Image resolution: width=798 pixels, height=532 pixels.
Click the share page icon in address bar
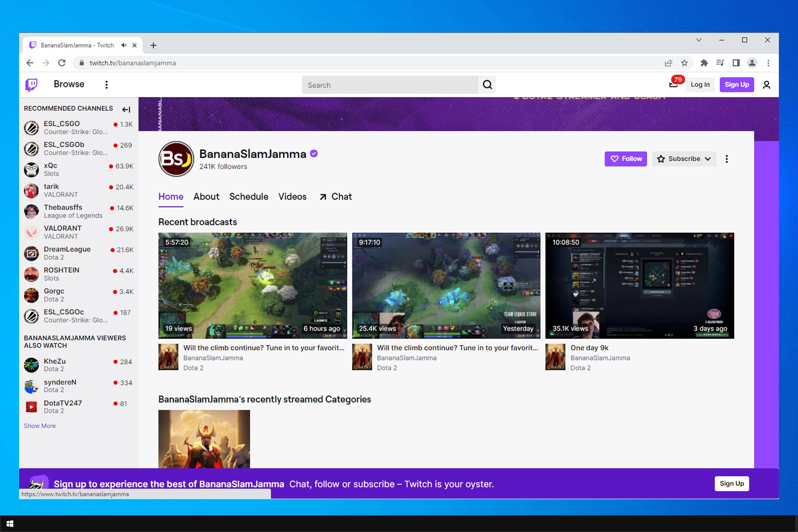[x=668, y=63]
